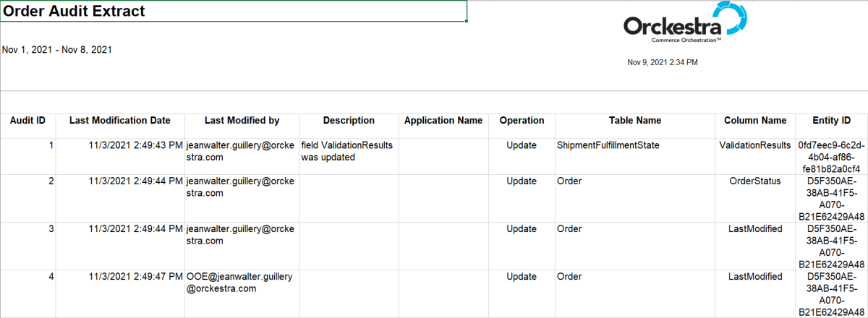This screenshot has height=318, width=868.
Task: Click the Nov 1 - Nov 8 date range cell
Action: tap(57, 50)
